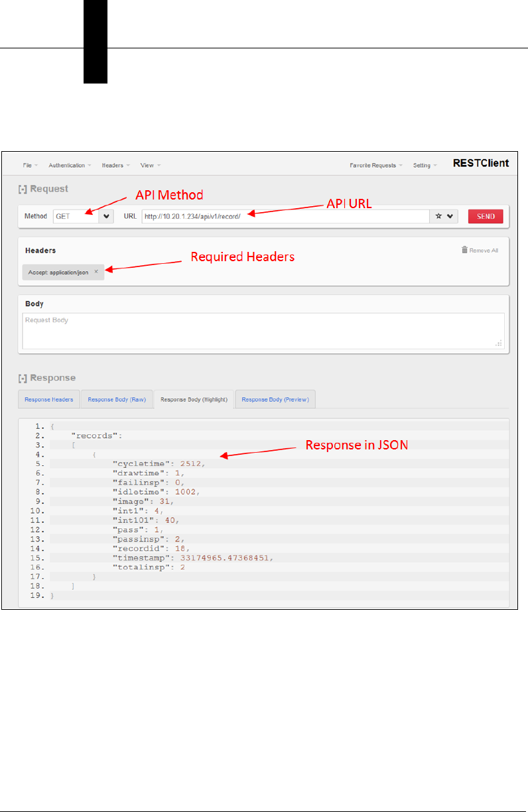This screenshot has height=812, width=528.
Task: Click the red SEND button
Action: point(486,217)
